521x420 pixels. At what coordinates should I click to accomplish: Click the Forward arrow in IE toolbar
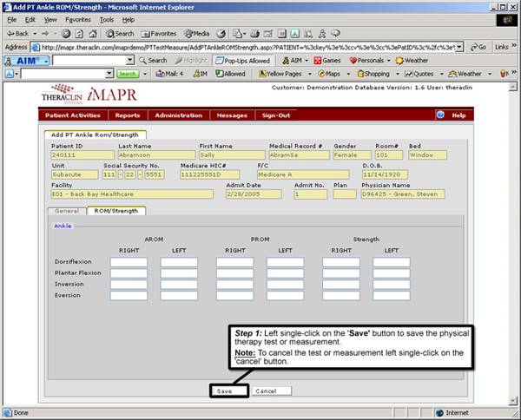click(45, 34)
